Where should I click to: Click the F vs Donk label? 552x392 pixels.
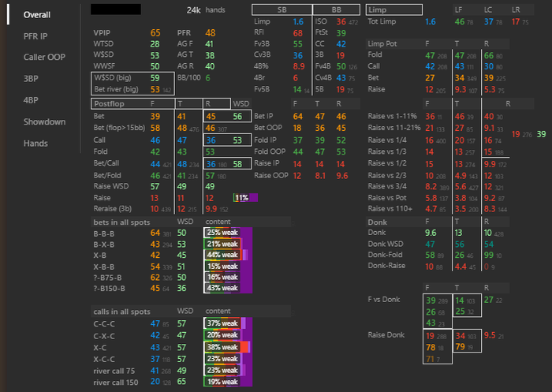pos(384,300)
